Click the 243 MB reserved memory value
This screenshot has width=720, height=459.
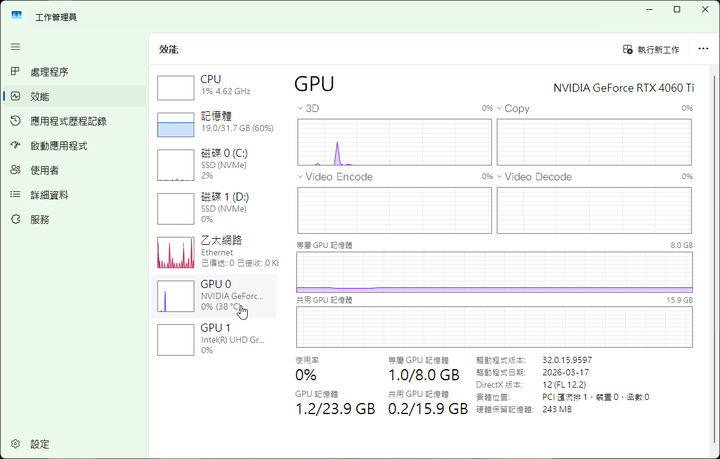pyautogui.click(x=557, y=409)
